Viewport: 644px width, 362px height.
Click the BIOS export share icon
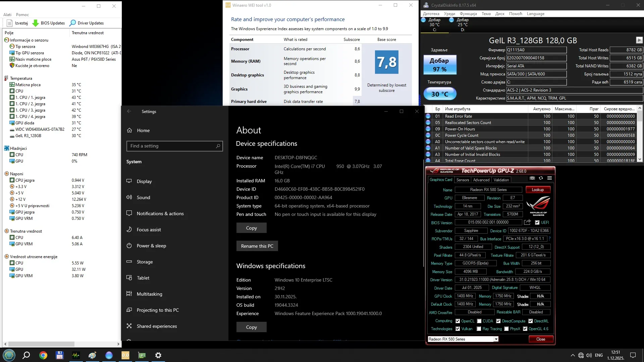[527, 222]
